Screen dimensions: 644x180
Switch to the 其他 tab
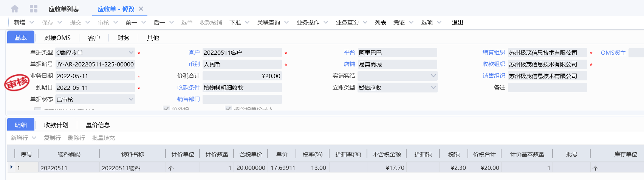[x=153, y=38]
